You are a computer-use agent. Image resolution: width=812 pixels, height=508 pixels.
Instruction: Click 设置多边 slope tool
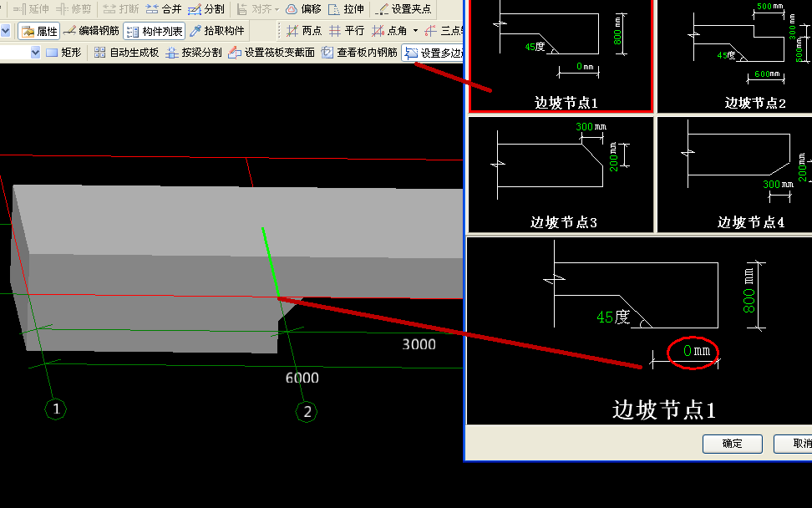click(433, 53)
